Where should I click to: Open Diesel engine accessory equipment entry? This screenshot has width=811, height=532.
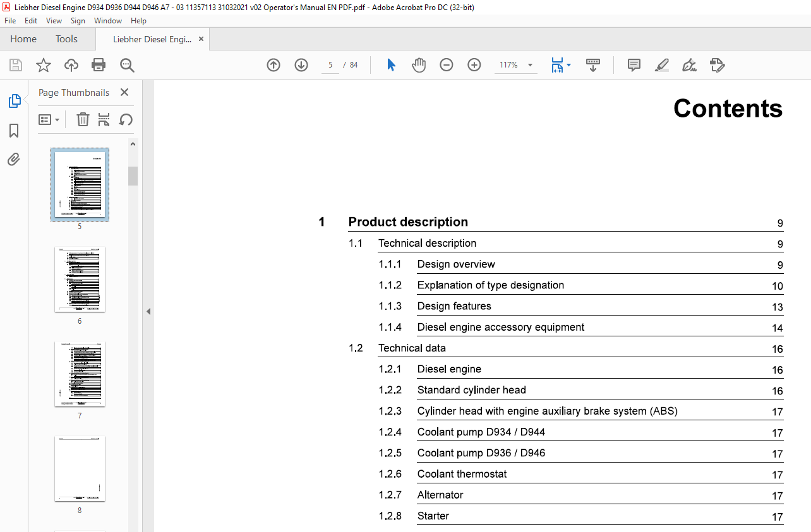click(x=501, y=327)
